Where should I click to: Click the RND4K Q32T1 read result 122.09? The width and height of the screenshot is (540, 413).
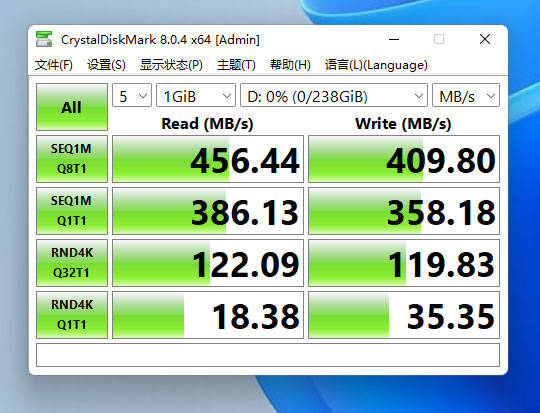click(x=208, y=263)
